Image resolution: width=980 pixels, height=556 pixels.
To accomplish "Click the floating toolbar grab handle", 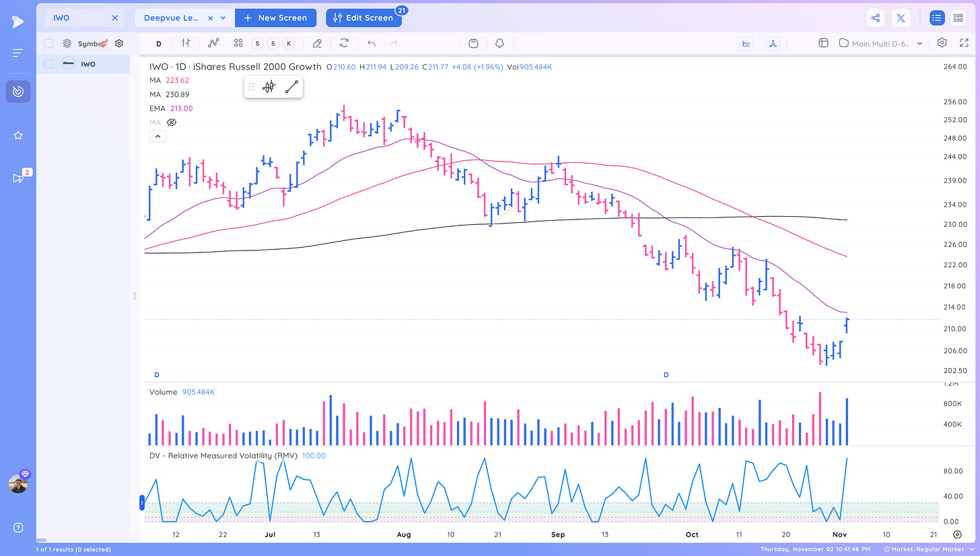I will pyautogui.click(x=251, y=87).
